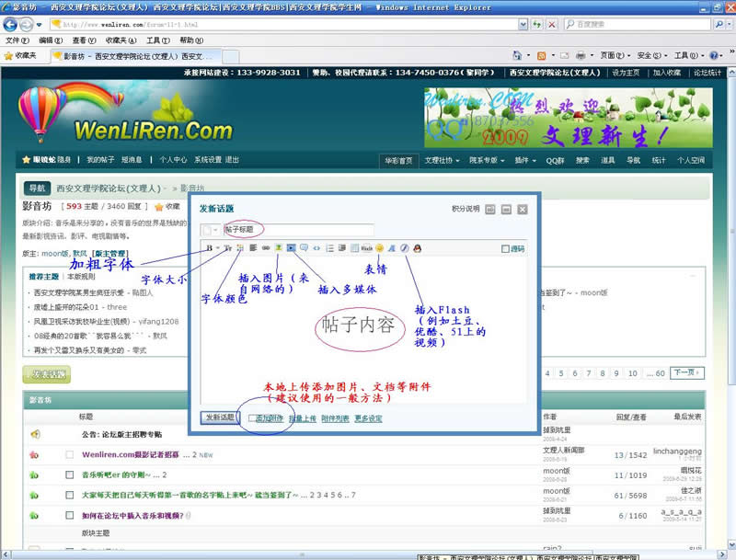Click the 发新话题 submit button in dialog
Viewport: 736px width, 560px height.
click(x=220, y=417)
